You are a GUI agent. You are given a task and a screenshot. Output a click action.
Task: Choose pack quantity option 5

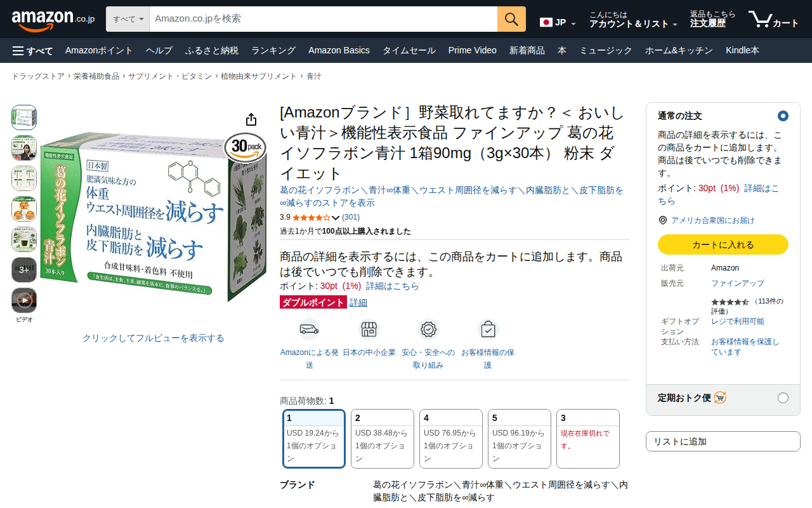[x=520, y=439]
